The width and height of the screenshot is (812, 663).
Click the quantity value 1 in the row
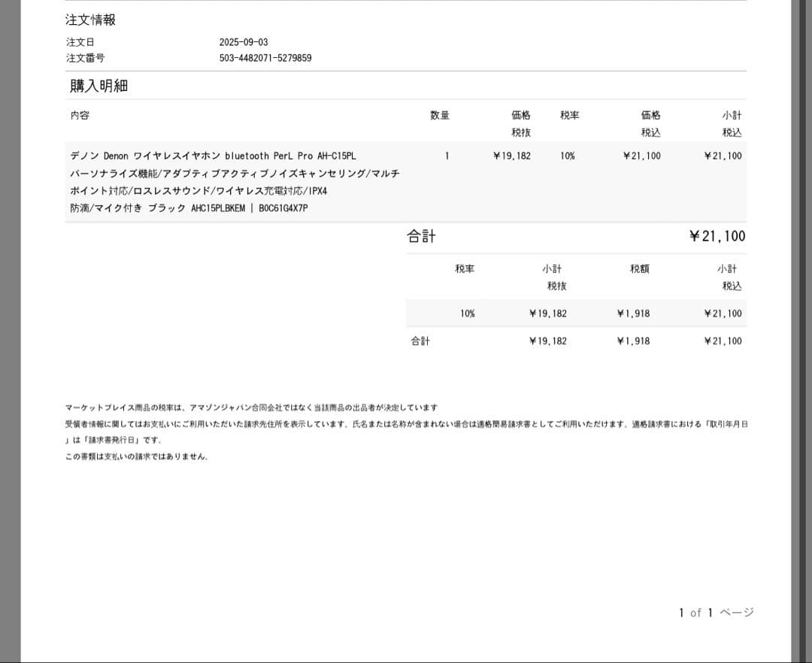[x=447, y=156]
